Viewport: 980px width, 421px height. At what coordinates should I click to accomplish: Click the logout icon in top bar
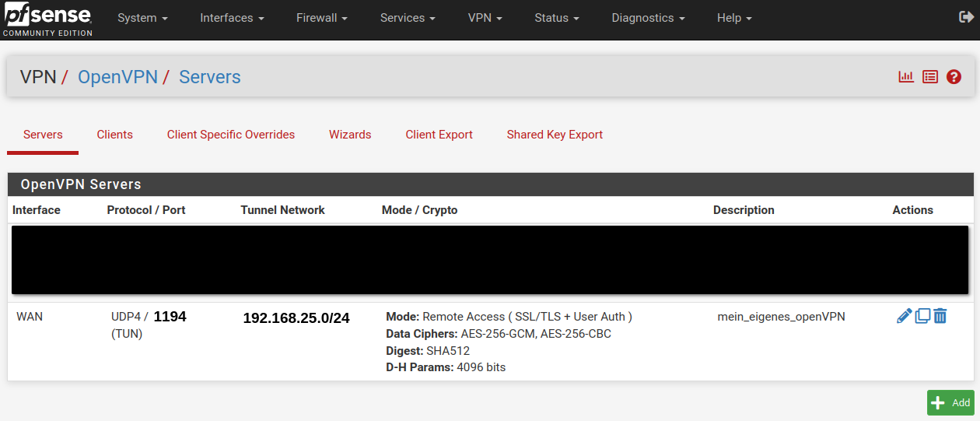[x=966, y=17]
